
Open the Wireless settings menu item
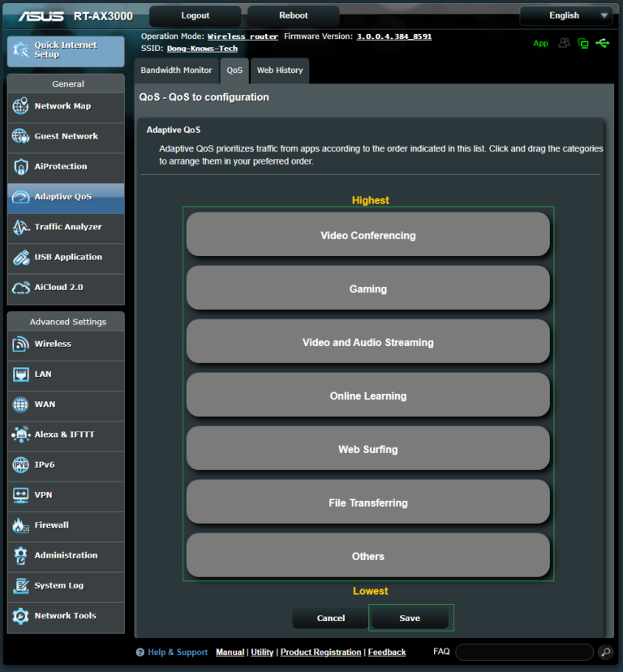pos(53,345)
